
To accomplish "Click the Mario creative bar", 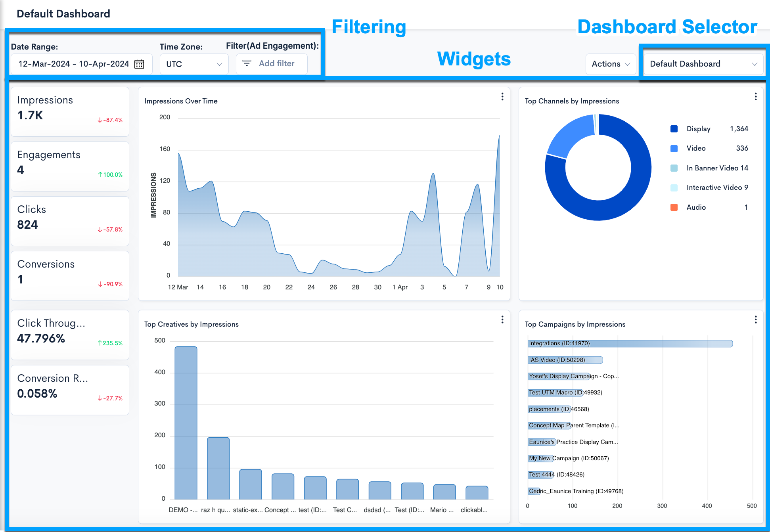I will click(444, 492).
